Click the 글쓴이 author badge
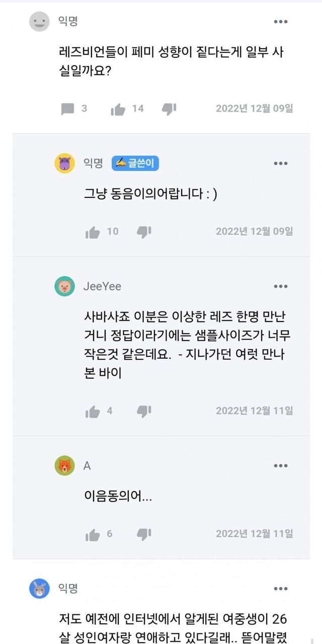Image resolution: width=322 pixels, height=644 pixels. 135,163
